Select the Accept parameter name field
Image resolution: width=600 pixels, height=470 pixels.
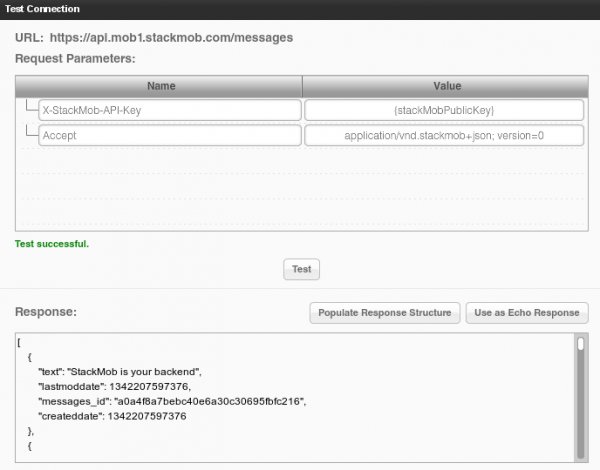[x=169, y=135]
